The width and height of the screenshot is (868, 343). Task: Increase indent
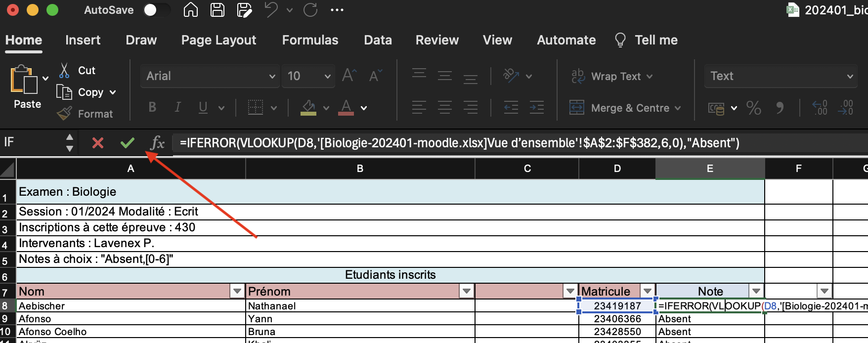(537, 107)
